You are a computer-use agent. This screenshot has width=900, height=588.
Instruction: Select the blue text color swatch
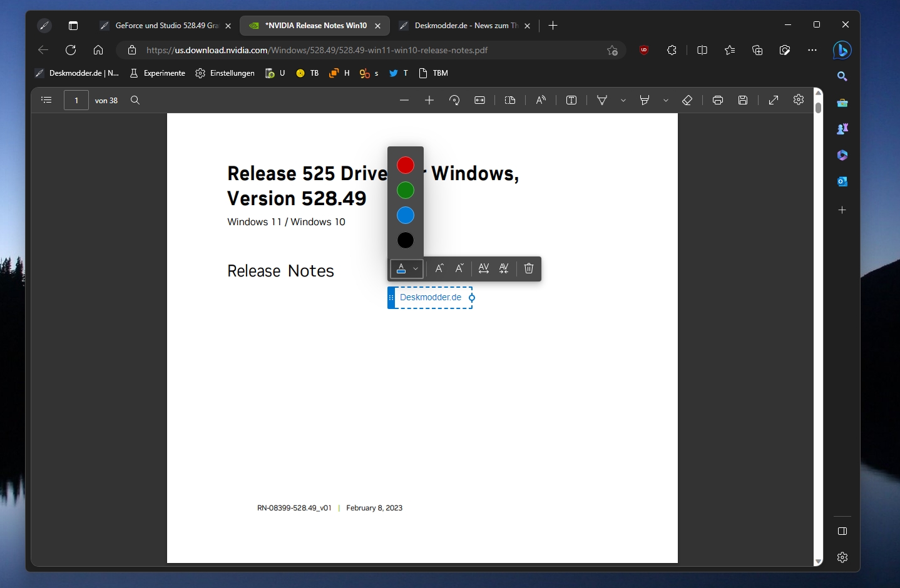(406, 215)
